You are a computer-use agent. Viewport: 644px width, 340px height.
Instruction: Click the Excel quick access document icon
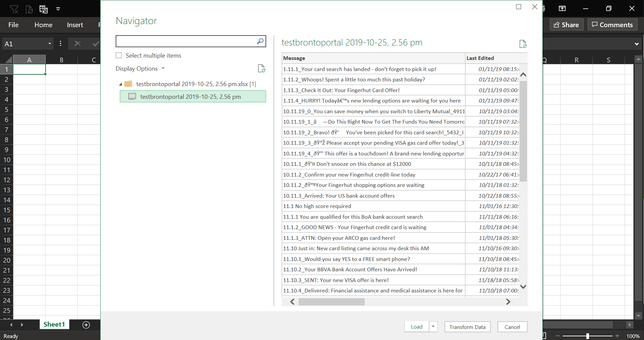tap(29, 9)
